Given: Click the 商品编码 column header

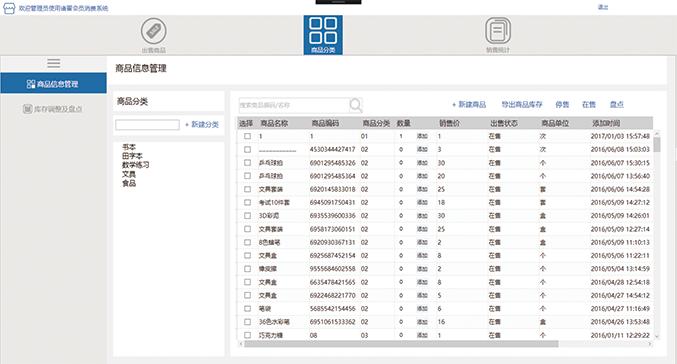Looking at the screenshot, I should pos(325,123).
